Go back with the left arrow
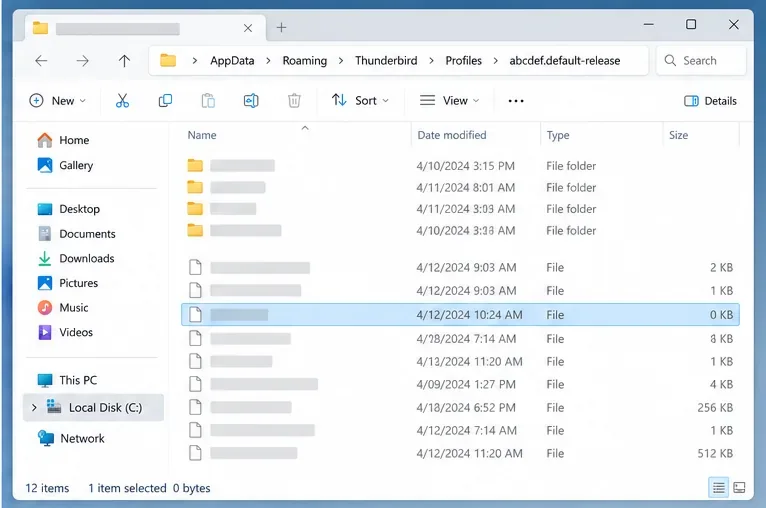This screenshot has height=508, width=766. point(42,61)
